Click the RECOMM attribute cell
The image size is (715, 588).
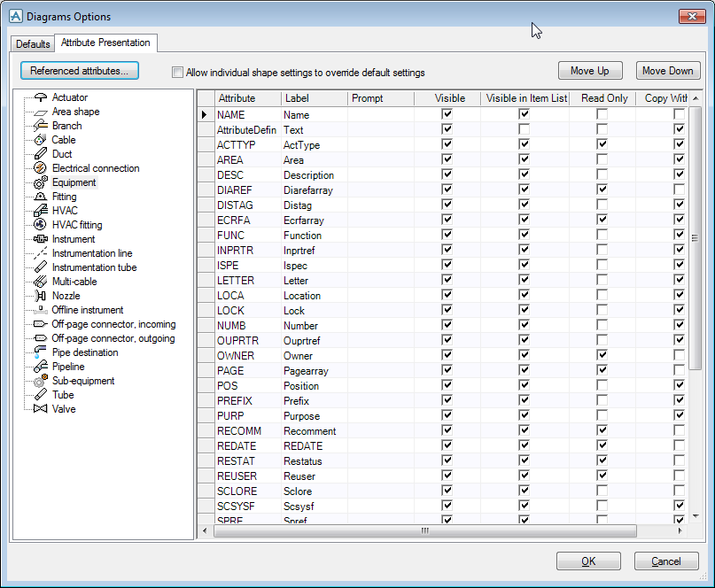[x=247, y=430]
